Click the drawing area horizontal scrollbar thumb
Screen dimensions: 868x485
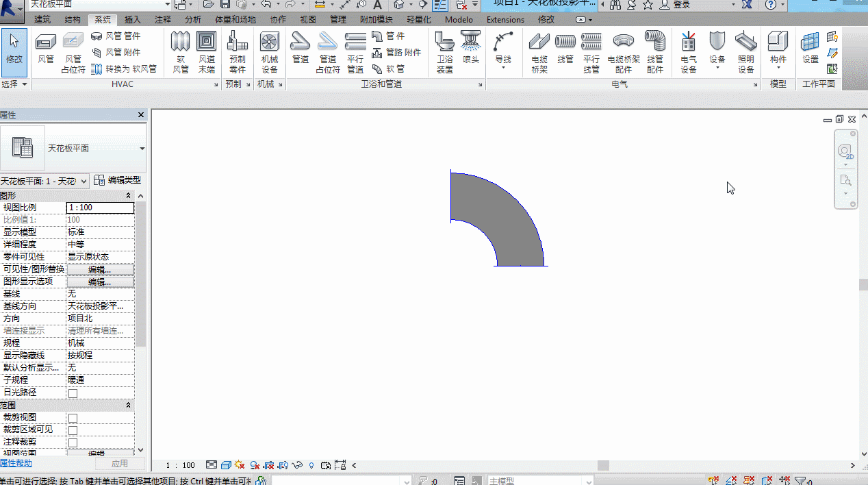click(x=603, y=466)
